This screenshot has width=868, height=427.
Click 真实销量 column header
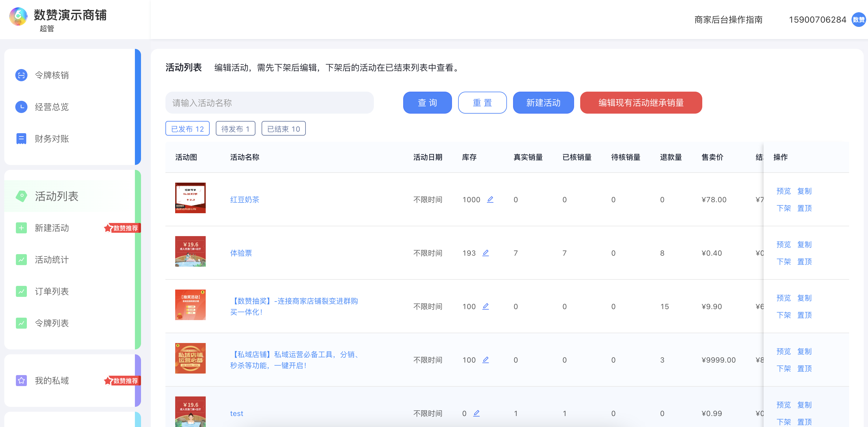tap(528, 157)
